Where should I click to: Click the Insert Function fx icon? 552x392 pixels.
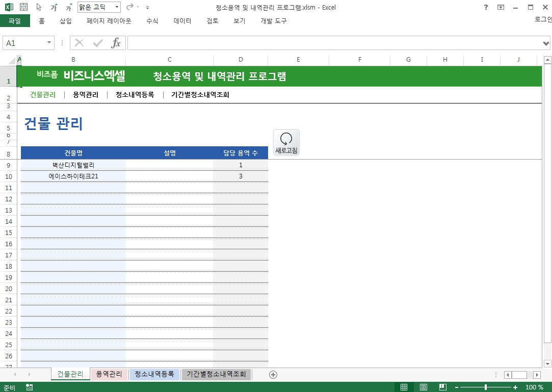[x=116, y=43]
